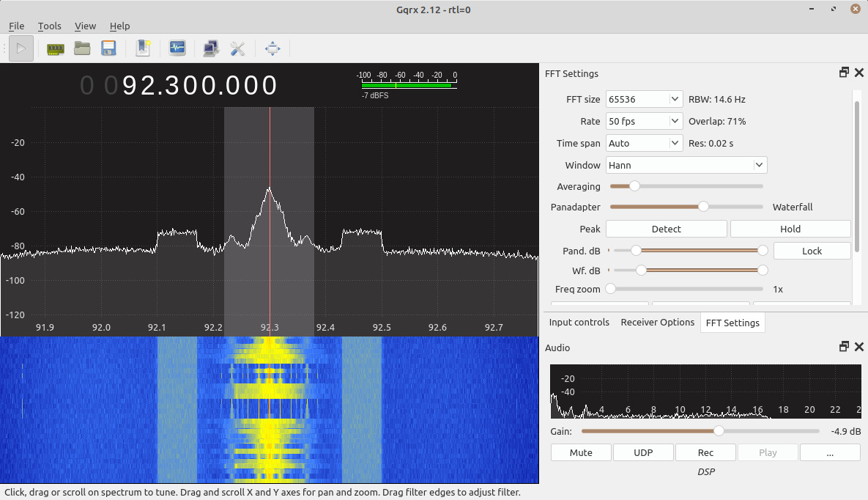
Task: Open the Rate dropdown showing 50 fps
Action: click(643, 121)
